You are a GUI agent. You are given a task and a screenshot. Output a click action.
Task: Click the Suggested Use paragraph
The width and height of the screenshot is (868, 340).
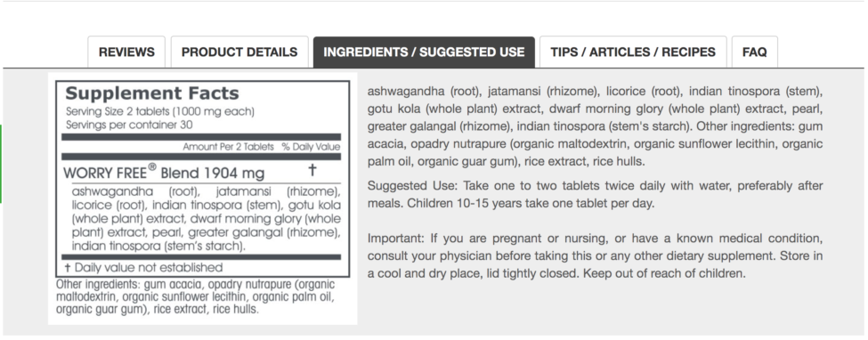click(595, 194)
